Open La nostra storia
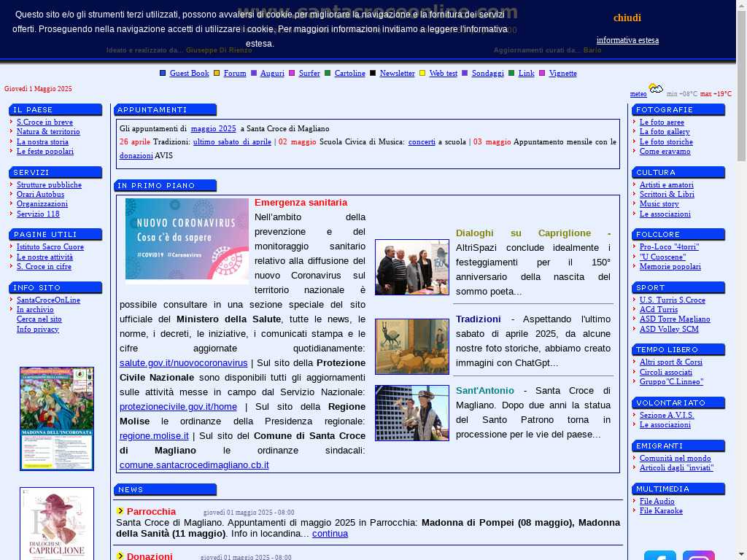The image size is (747, 560). (42, 141)
